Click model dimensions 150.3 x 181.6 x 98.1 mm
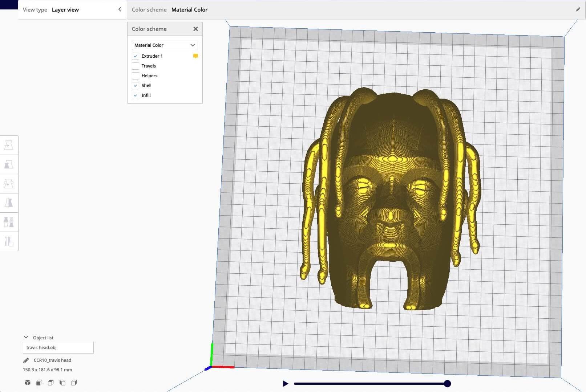586x392 pixels. click(48, 370)
